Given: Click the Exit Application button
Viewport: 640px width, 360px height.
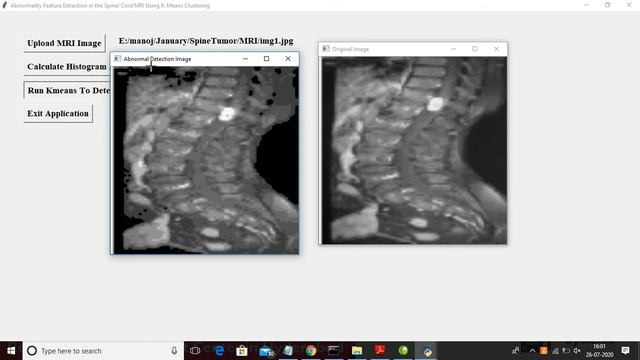Looking at the screenshot, I should (58, 113).
